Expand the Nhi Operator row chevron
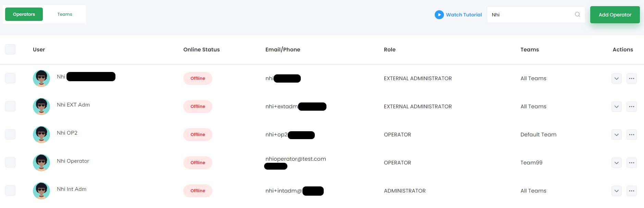 click(x=616, y=163)
